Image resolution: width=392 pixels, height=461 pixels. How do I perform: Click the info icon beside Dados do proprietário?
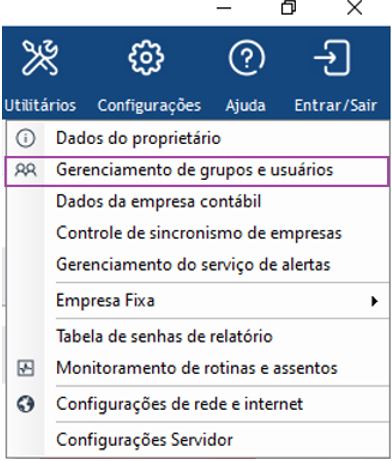click(x=26, y=138)
